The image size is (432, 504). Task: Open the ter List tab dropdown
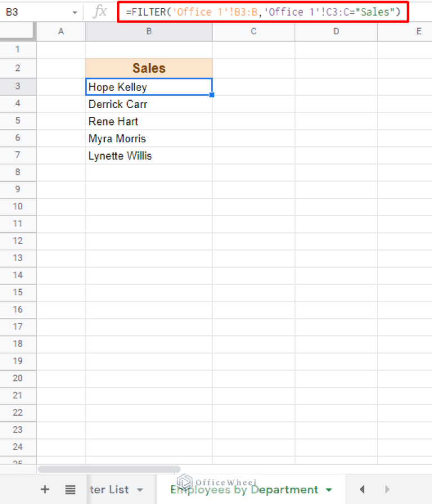tap(139, 489)
